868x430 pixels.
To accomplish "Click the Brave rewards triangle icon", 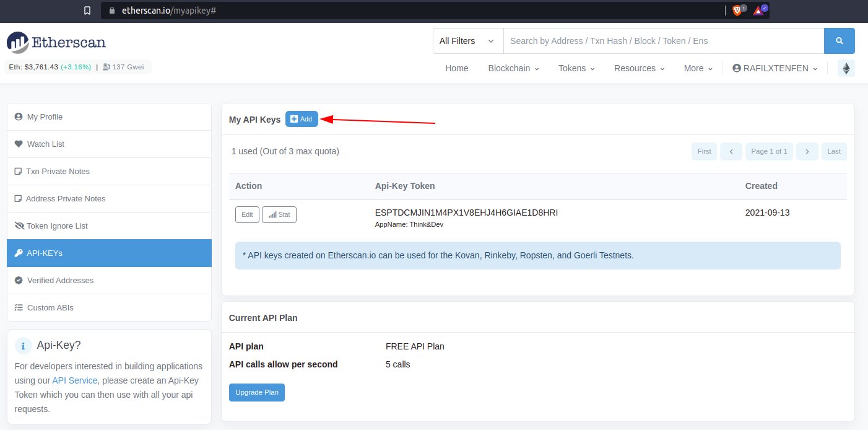I will pyautogui.click(x=758, y=11).
